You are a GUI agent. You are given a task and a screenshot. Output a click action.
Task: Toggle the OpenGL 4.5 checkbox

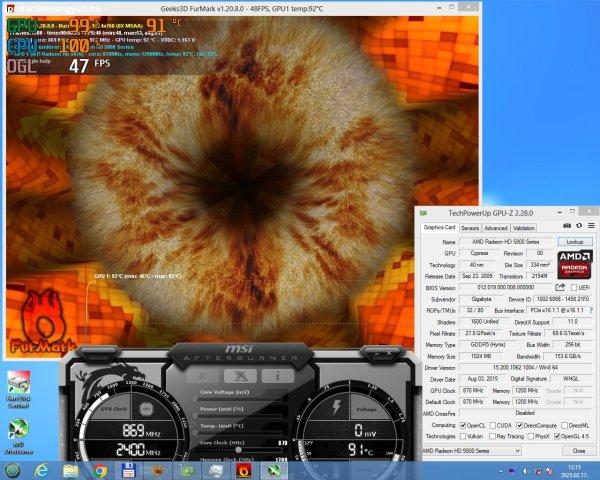tap(557, 436)
